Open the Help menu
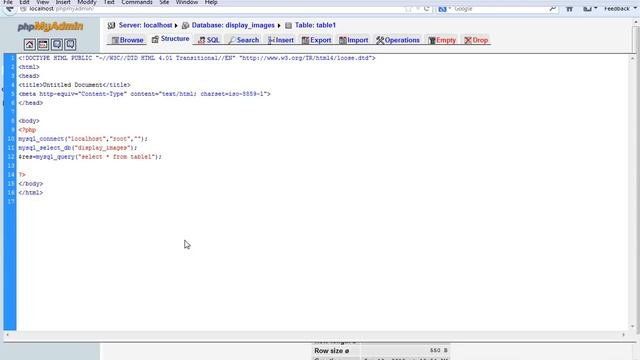The height and width of the screenshot is (360, 640). click(x=211, y=2)
